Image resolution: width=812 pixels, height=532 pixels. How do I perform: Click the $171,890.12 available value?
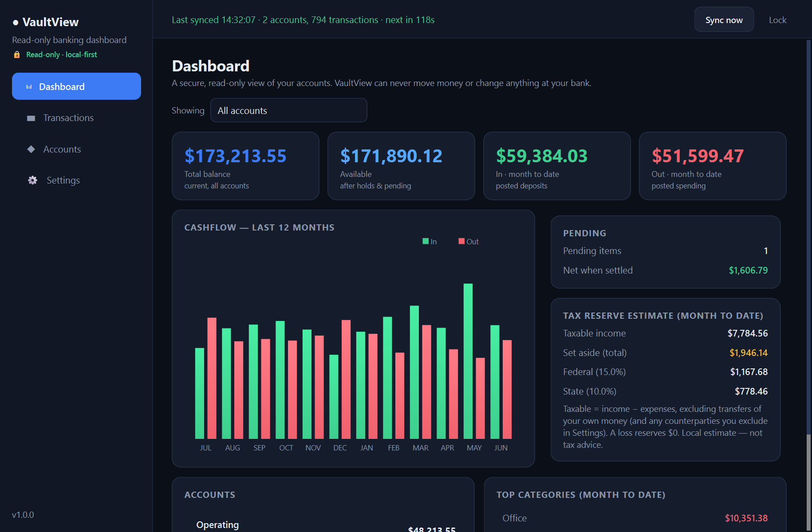pyautogui.click(x=391, y=156)
